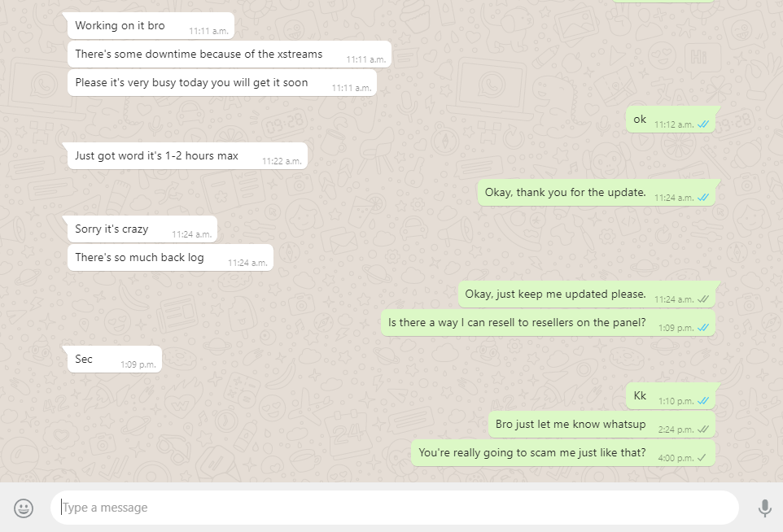Start voice message with microphone icon
This screenshot has height=532, width=783.
pos(764,508)
